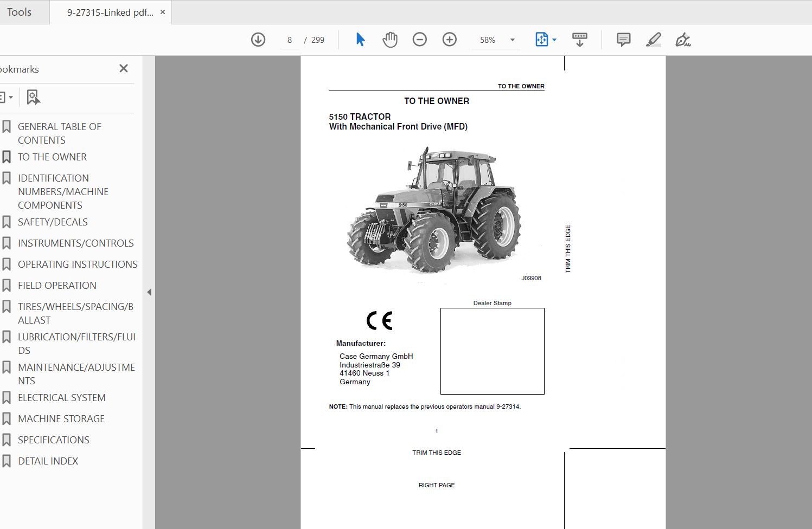The width and height of the screenshot is (812, 529).
Task: Click the next page down-arrow icon
Action: point(258,40)
